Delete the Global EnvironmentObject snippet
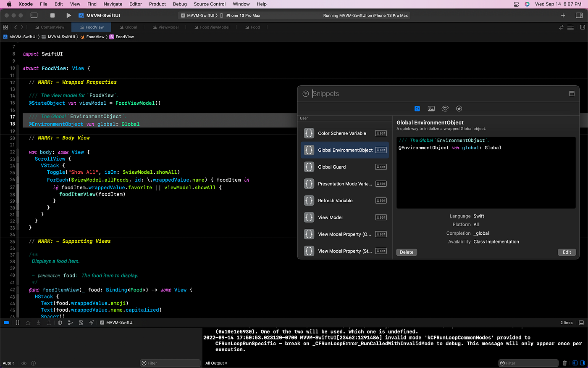Screen dimensions: 588x368 tap(406, 252)
